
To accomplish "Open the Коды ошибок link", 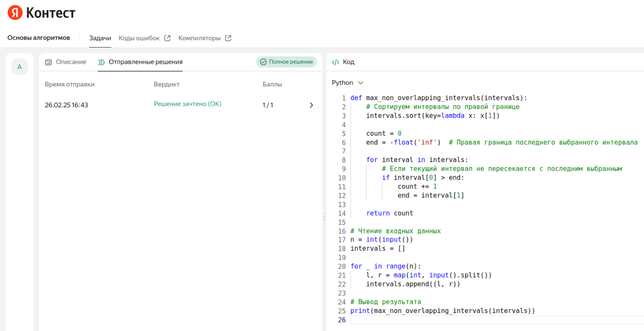I will coord(139,38).
